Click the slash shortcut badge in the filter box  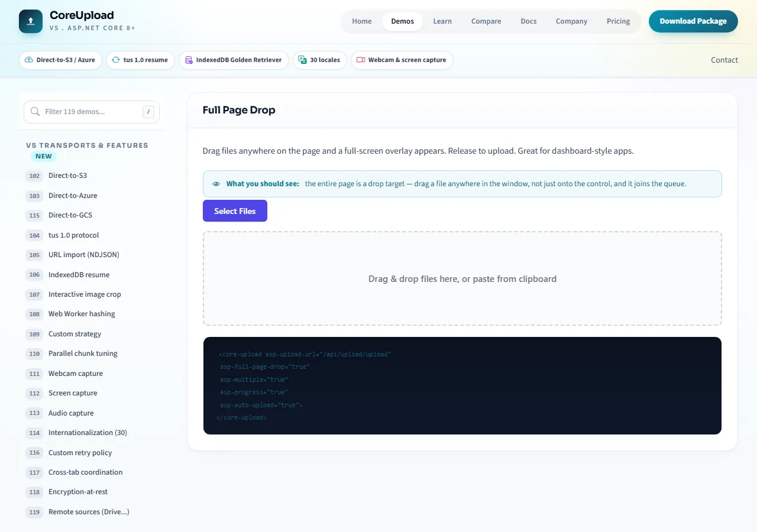coord(148,112)
